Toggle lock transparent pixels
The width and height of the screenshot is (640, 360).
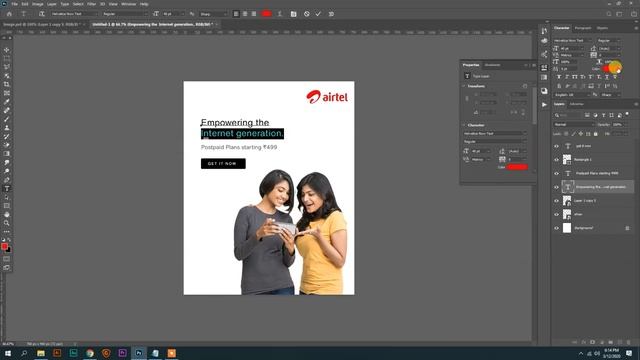tap(566, 134)
